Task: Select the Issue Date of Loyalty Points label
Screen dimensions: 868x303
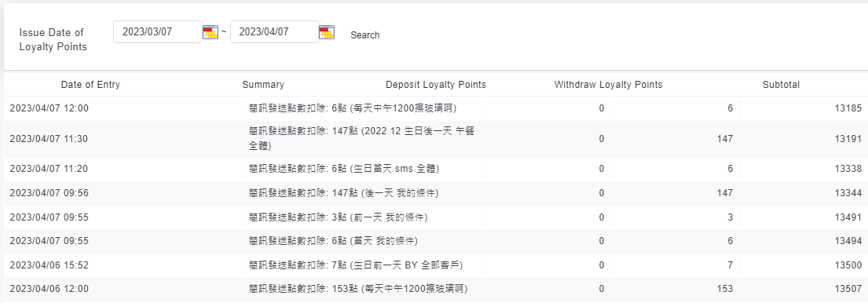Action: point(53,40)
